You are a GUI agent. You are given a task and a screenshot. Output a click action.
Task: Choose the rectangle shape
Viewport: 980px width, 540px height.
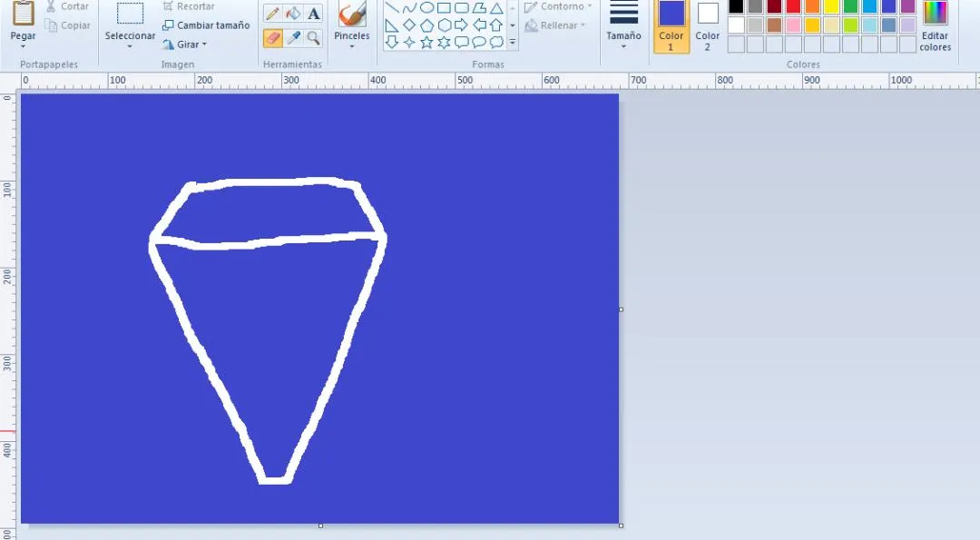(x=445, y=8)
